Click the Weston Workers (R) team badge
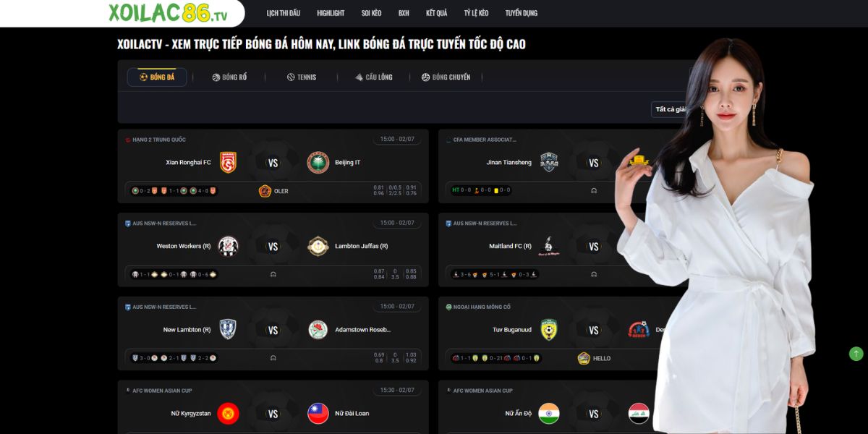The image size is (868, 434). (229, 247)
